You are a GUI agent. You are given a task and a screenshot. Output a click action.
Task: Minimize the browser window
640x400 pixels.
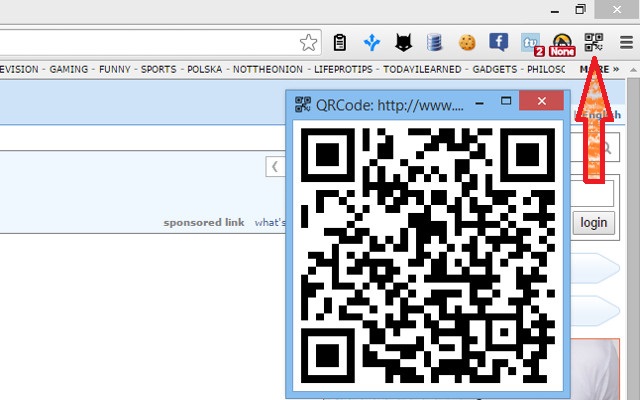(x=554, y=11)
